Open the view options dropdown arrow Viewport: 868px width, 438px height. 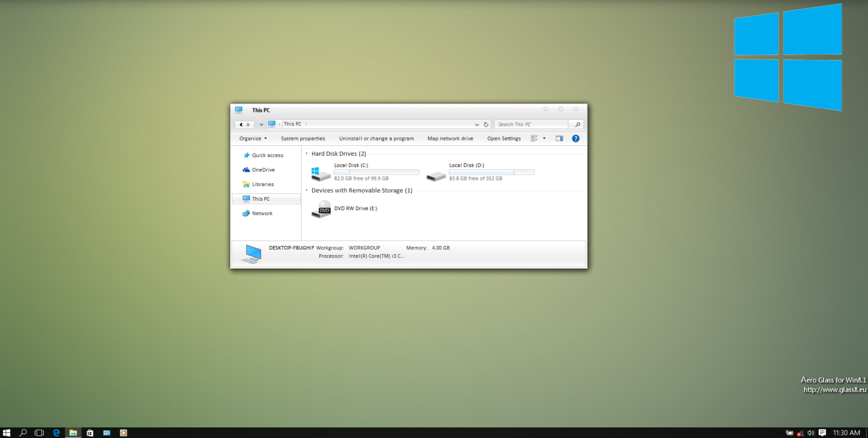point(544,139)
